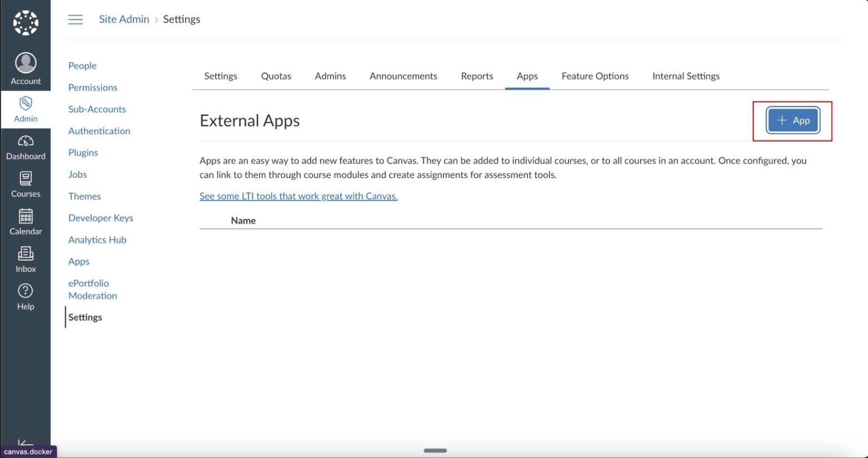Click the Name column header
The width and height of the screenshot is (868, 458).
tap(243, 220)
